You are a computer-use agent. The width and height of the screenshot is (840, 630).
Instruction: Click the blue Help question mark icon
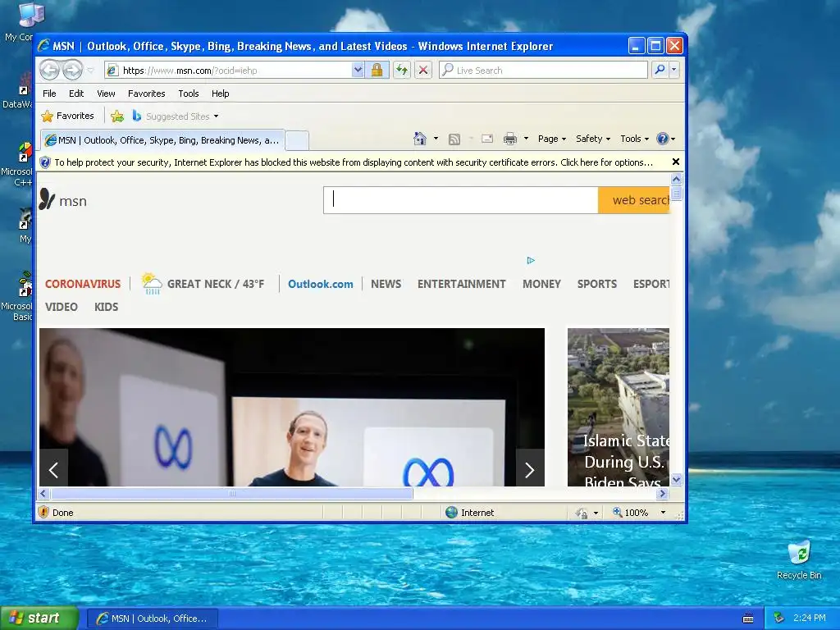click(x=663, y=139)
